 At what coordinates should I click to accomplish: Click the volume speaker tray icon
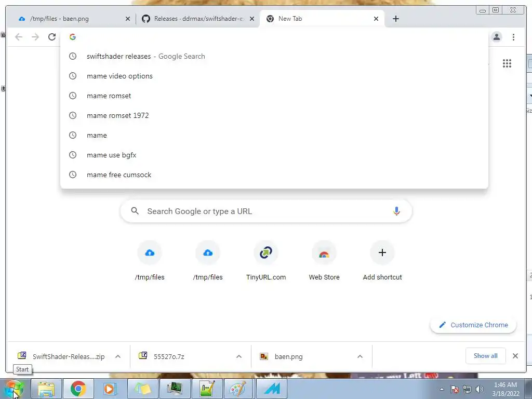480,389
